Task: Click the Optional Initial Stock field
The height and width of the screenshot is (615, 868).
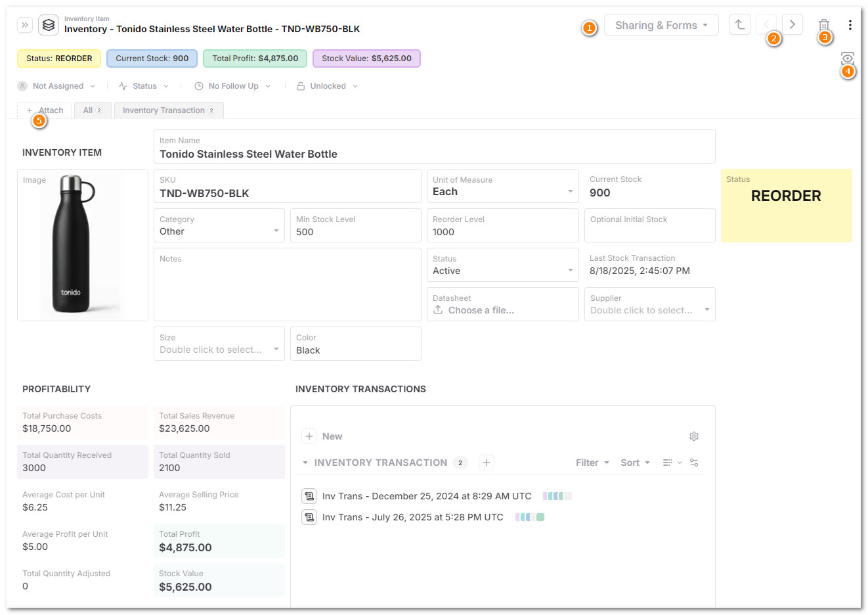Action: 650,225
